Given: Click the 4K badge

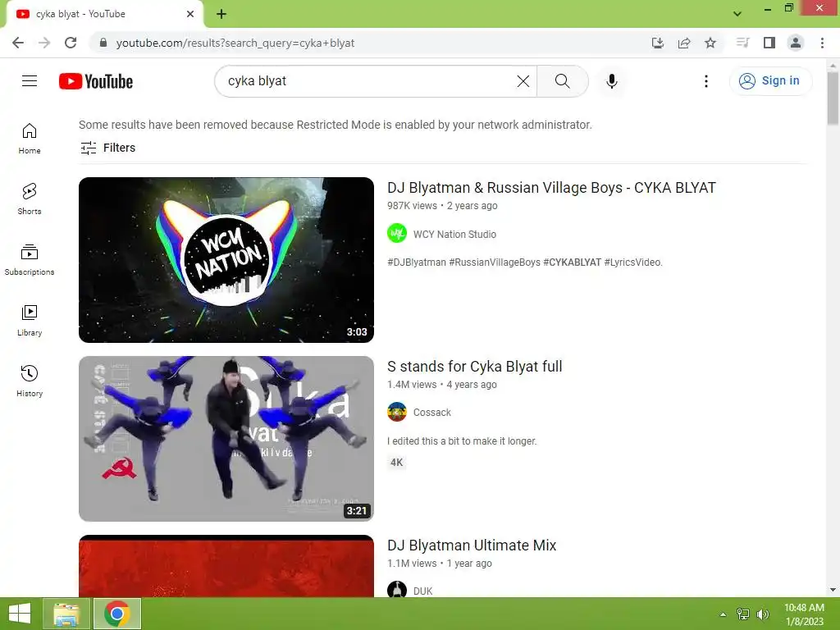Looking at the screenshot, I should pyautogui.click(x=396, y=463).
